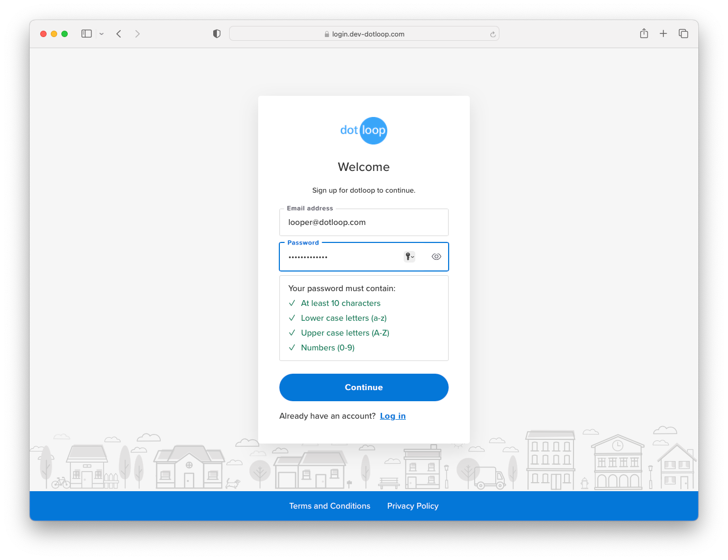Reload the page with the refresh icon
Viewport: 728px width, 560px height.
tap(493, 34)
